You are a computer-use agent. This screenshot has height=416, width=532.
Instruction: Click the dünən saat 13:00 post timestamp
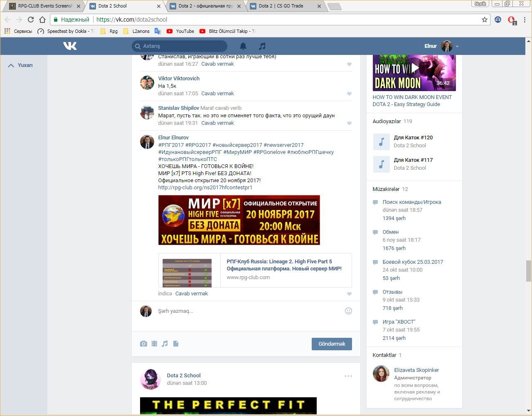coord(187,383)
